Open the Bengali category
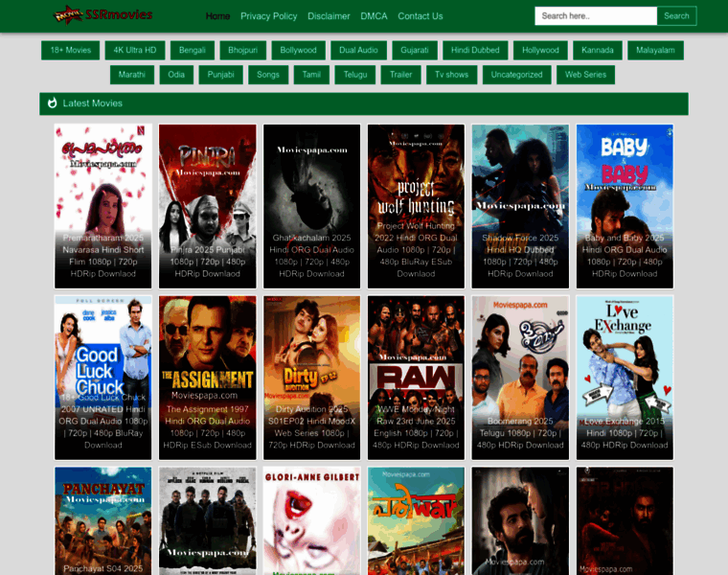The width and height of the screenshot is (728, 575). click(193, 50)
